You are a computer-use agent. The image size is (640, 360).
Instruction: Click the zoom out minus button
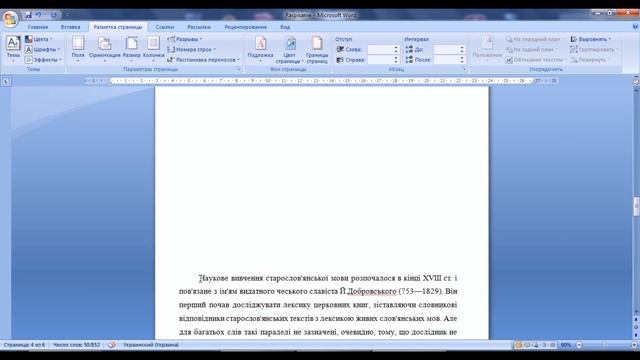point(579,345)
